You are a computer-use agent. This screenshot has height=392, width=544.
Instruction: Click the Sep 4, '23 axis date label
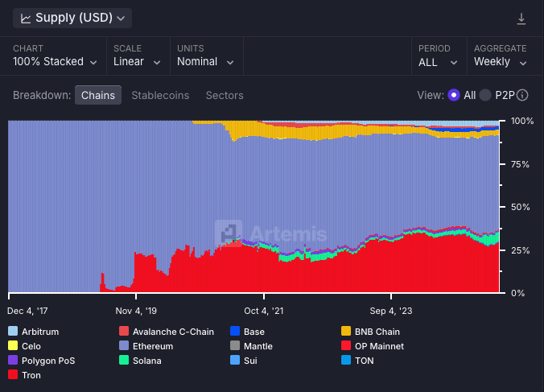pos(391,311)
